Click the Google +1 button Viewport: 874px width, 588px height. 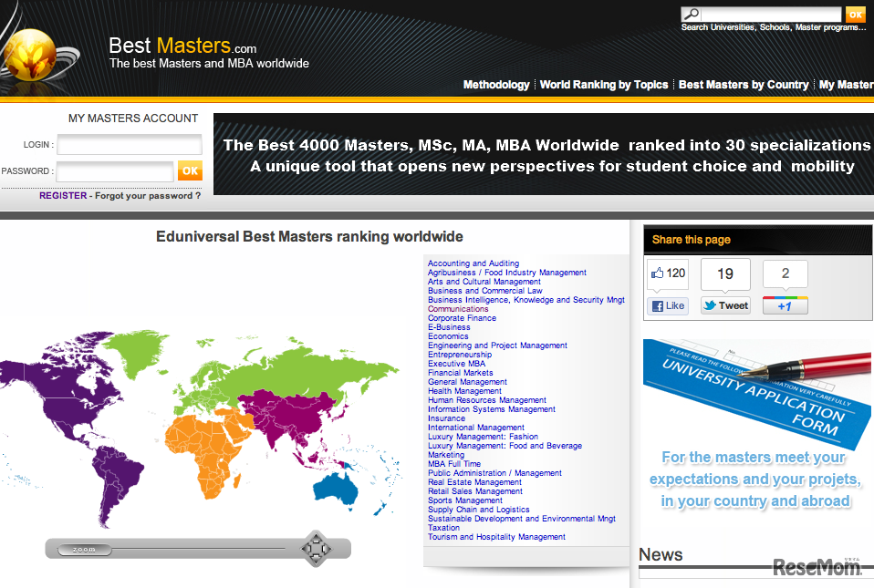pos(785,305)
